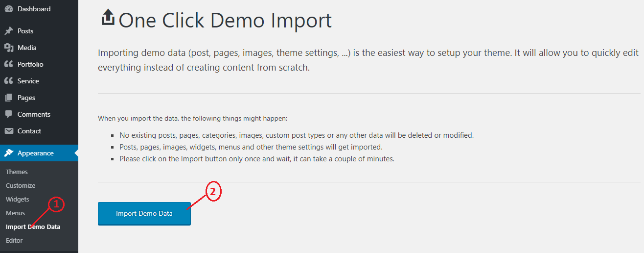This screenshot has width=644, height=253.
Task: Click the Posts pushpin icon
Action: click(x=8, y=31)
